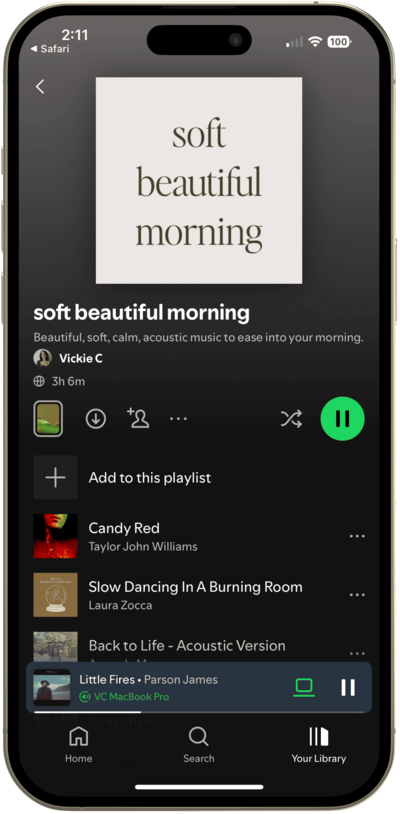
Task: Switch to the Search tab
Action: click(199, 744)
